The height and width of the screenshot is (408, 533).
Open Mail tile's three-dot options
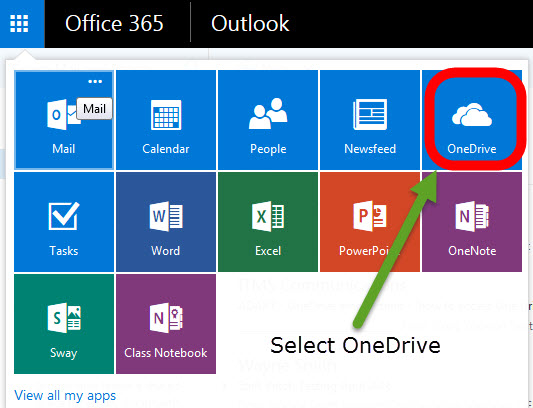click(95, 81)
